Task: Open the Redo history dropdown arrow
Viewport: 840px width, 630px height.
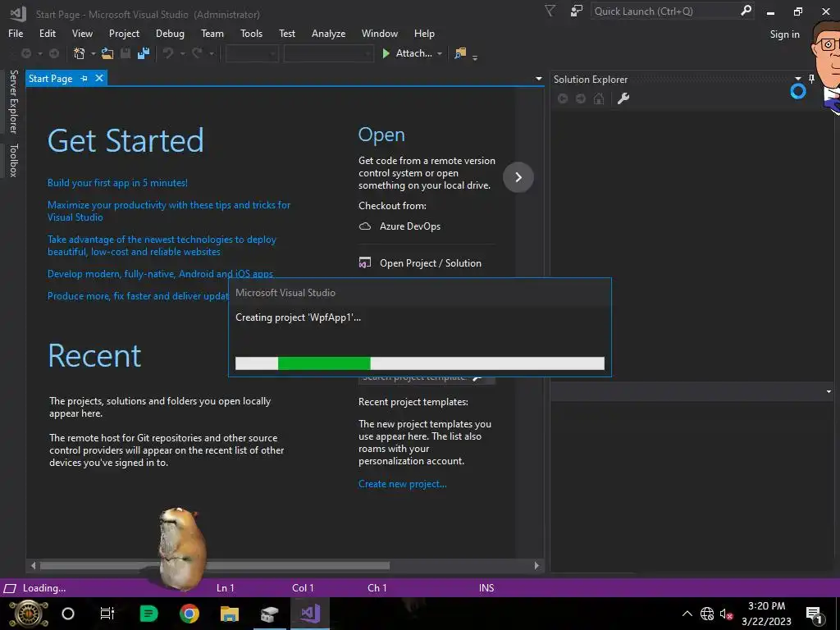Action: point(211,53)
